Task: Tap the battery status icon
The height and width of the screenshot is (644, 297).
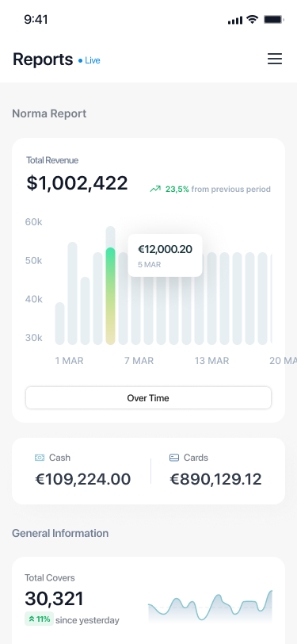Action: (x=273, y=19)
